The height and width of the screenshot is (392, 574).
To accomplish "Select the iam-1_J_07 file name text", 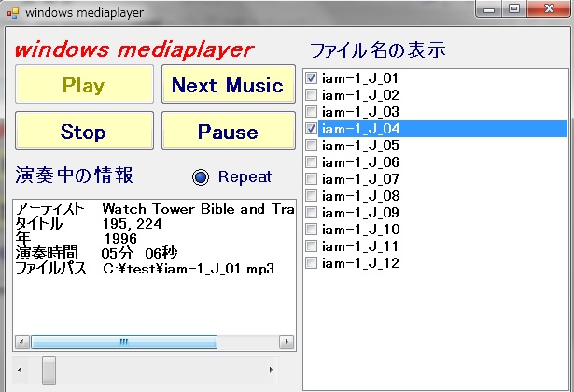I will (x=360, y=179).
